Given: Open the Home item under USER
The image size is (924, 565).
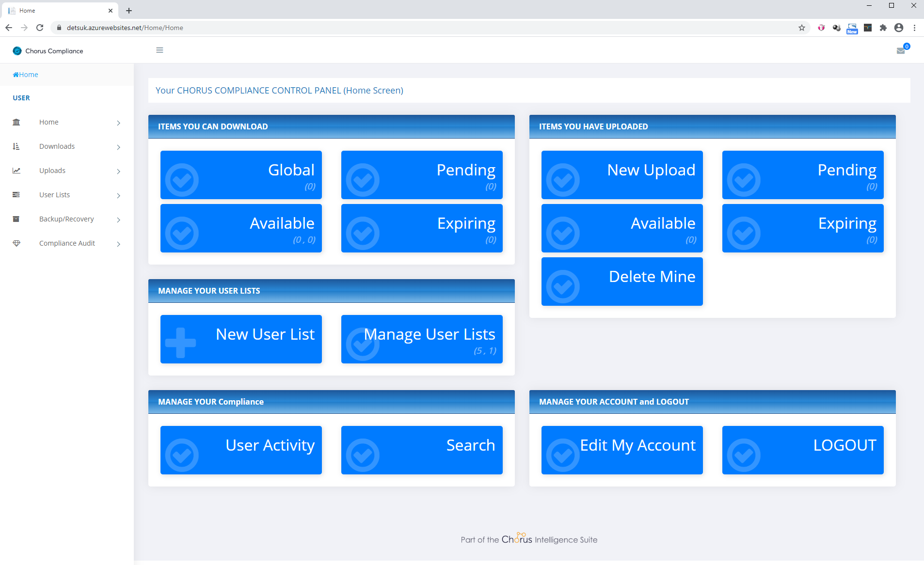Looking at the screenshot, I should click(67, 122).
